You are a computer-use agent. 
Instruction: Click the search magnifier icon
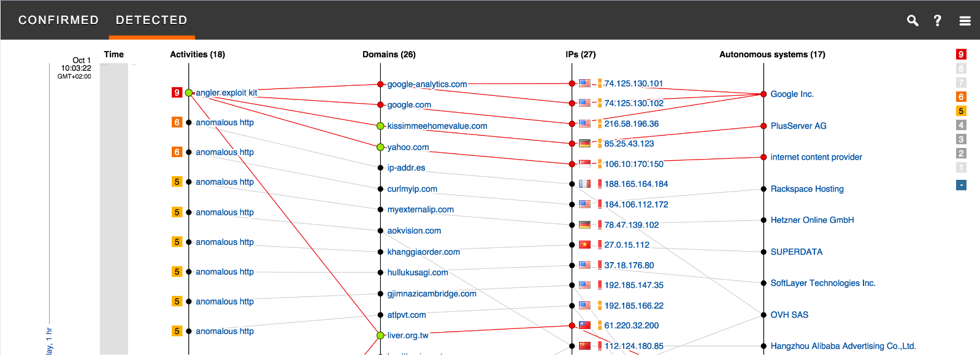(x=913, y=20)
